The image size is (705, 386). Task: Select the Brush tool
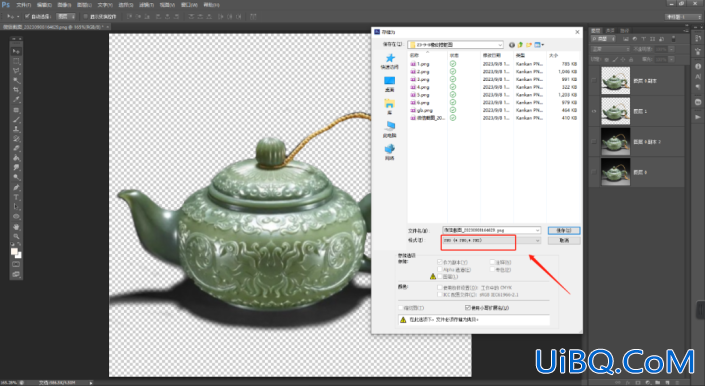16,120
